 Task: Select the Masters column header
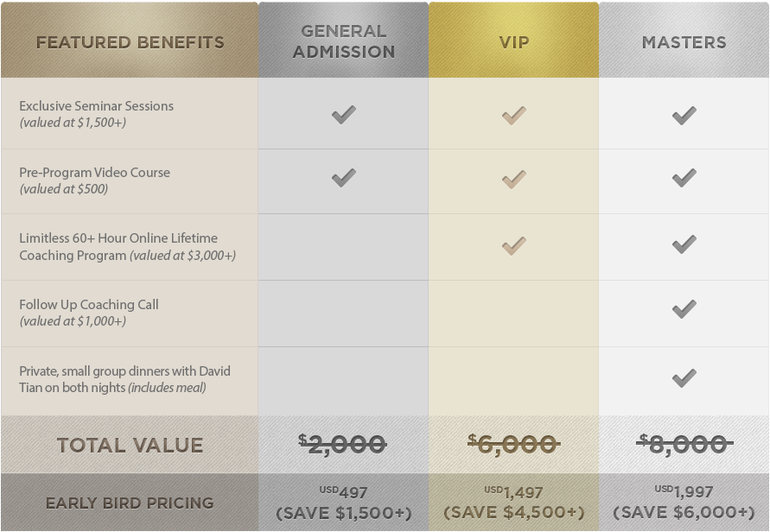[684, 41]
